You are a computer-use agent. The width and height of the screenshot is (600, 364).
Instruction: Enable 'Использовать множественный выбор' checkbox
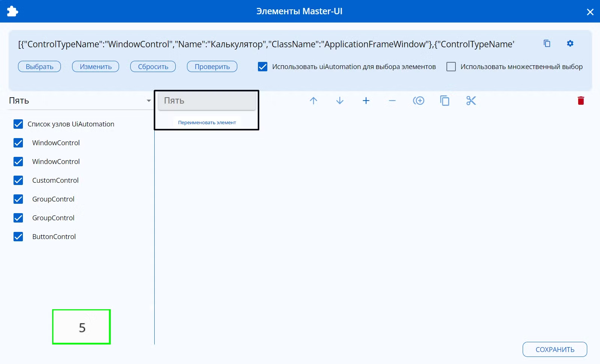[x=451, y=67]
